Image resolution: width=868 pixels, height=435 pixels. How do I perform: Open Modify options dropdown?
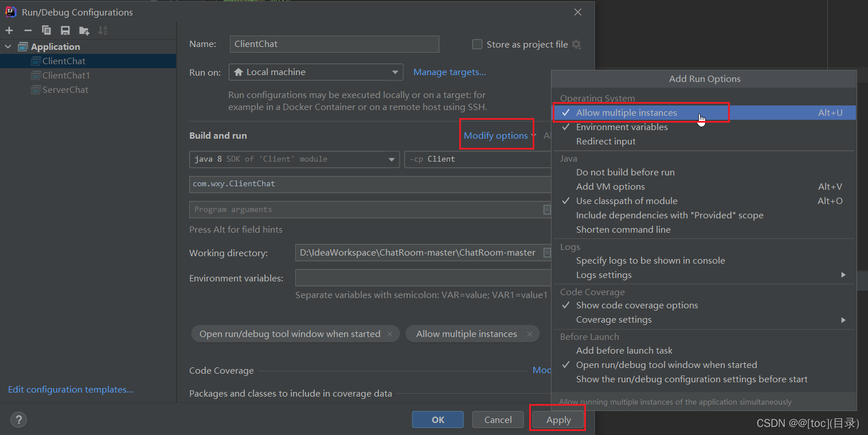(x=500, y=136)
